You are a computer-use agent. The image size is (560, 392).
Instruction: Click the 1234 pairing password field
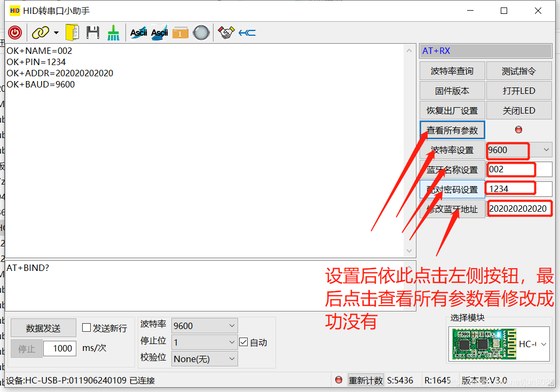click(x=511, y=188)
